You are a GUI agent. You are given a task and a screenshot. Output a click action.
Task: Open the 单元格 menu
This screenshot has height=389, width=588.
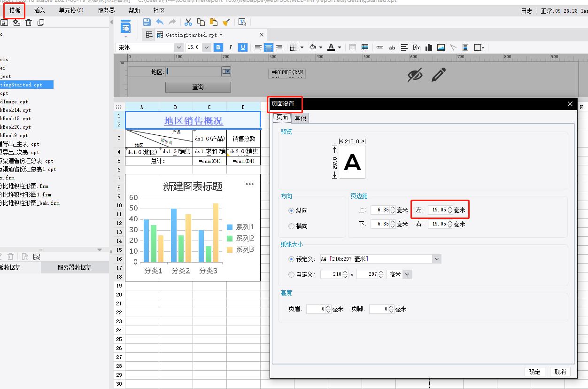tap(71, 10)
